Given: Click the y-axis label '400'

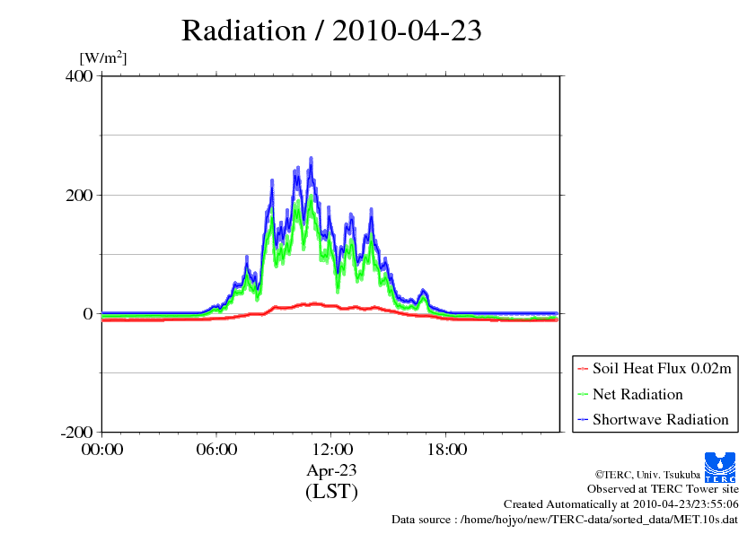Looking at the screenshot, I should tap(79, 75).
